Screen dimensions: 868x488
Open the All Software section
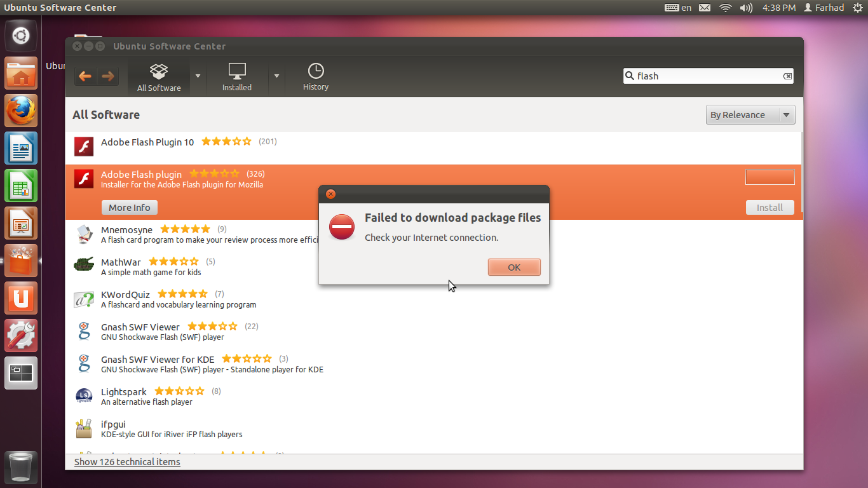click(x=159, y=78)
